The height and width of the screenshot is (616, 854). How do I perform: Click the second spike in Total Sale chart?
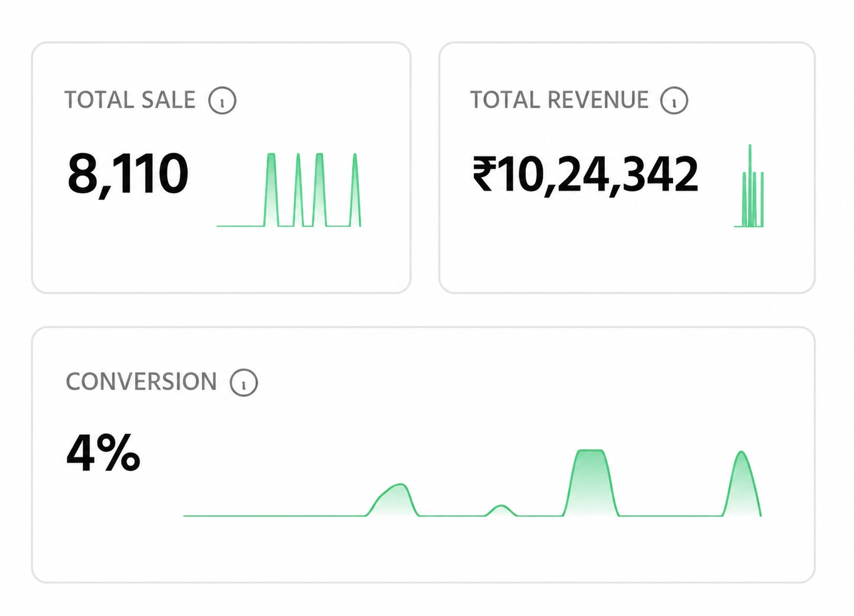click(x=298, y=190)
